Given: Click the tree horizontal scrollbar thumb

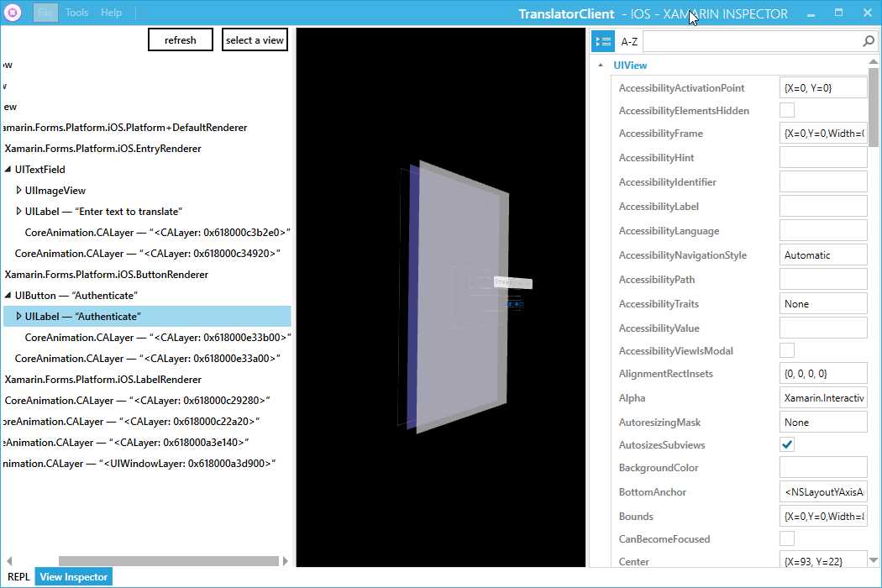Looking at the screenshot, I should click(169, 561).
